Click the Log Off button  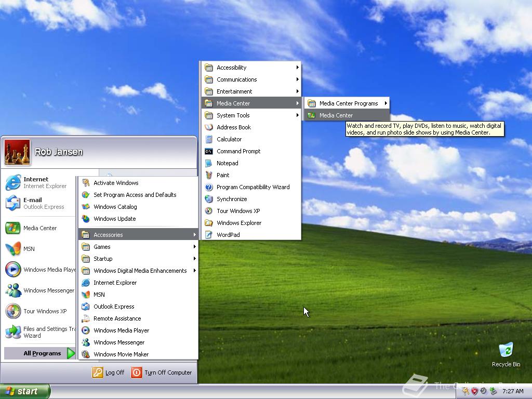click(108, 373)
